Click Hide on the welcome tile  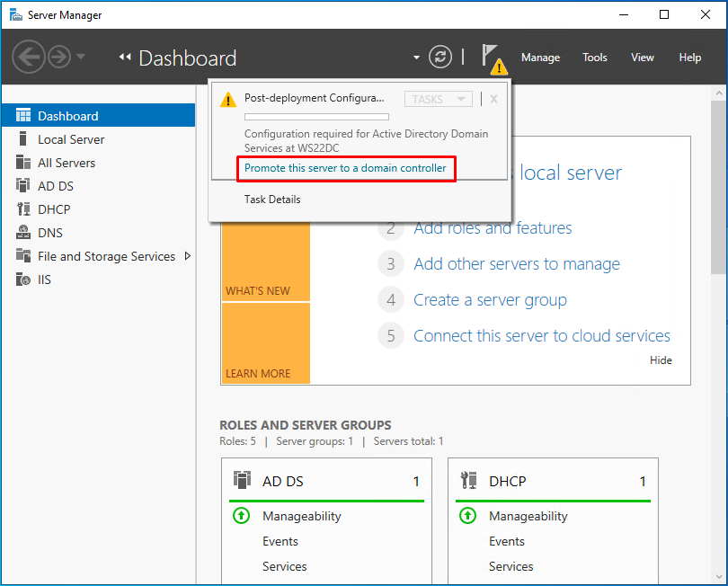pos(661,360)
